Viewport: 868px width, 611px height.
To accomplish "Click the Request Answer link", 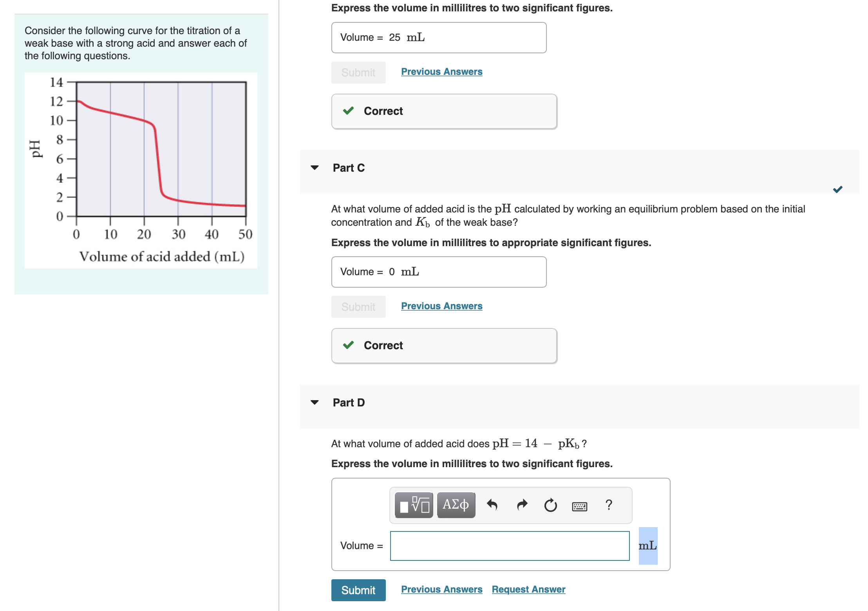I will tap(528, 589).
